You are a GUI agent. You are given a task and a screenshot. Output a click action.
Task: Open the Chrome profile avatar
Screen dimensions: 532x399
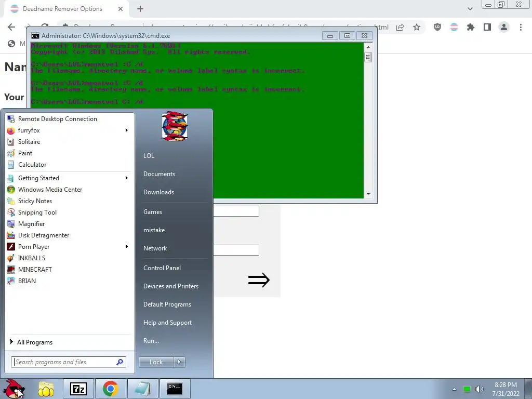click(x=504, y=27)
